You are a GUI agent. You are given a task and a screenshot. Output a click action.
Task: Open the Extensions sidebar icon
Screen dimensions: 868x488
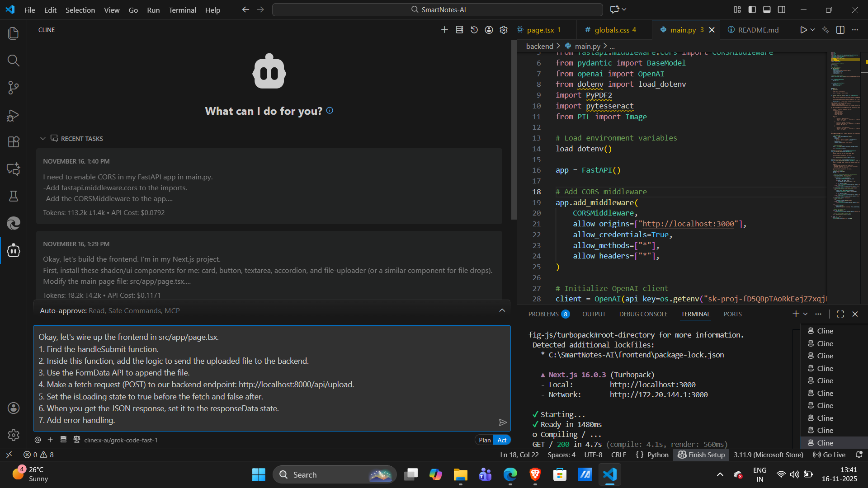[14, 142]
